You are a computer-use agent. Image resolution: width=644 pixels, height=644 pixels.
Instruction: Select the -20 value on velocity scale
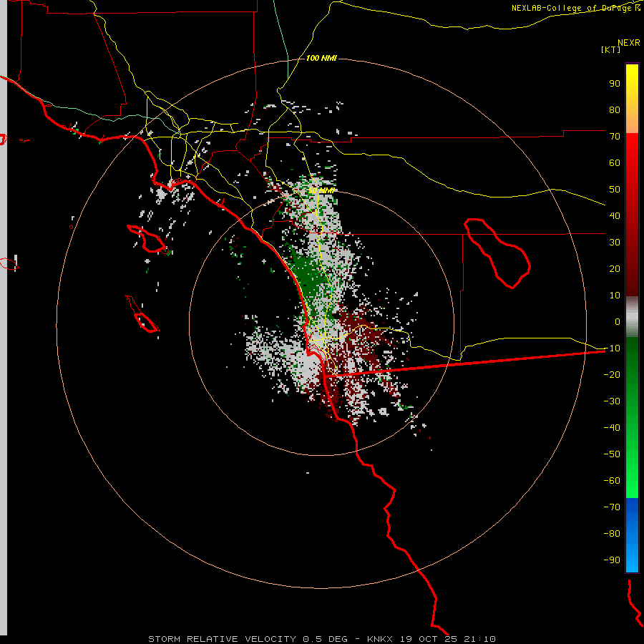pos(612,375)
